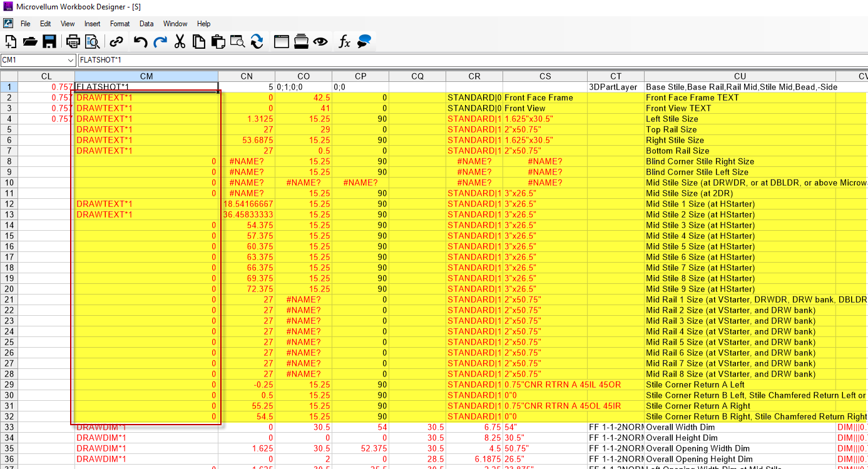Select row 33 by its header
This screenshot has height=469, width=868.
coord(9,427)
